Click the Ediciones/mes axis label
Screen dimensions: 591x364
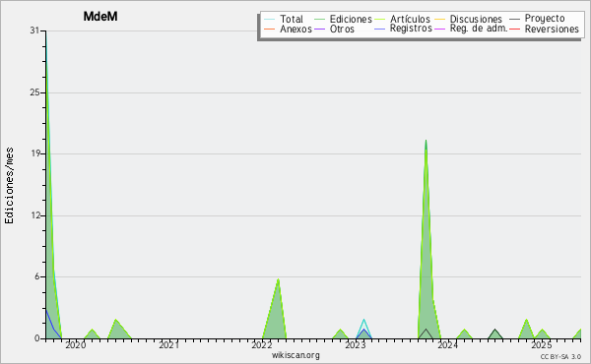coord(9,186)
